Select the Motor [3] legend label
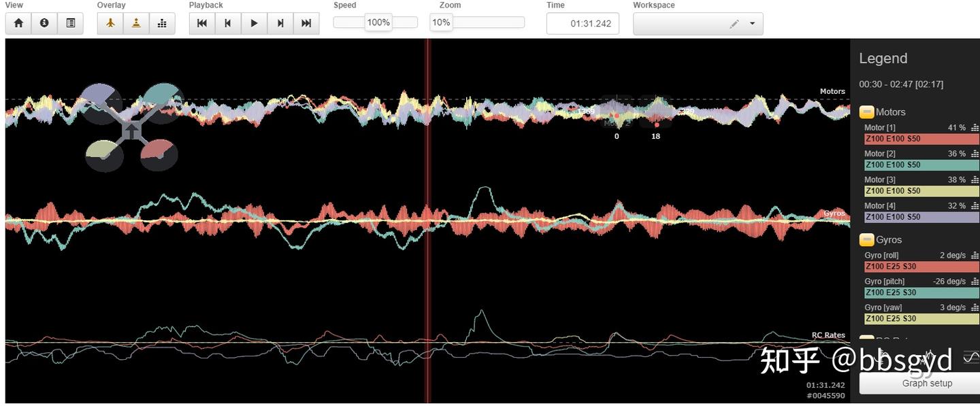980x406 pixels. pos(880,180)
